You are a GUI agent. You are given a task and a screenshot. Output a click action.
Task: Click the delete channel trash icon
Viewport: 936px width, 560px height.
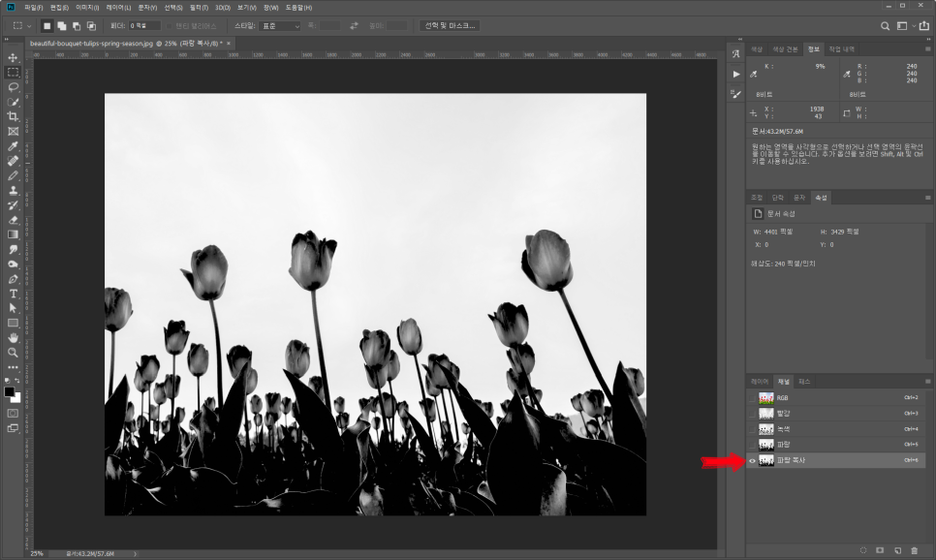914,550
